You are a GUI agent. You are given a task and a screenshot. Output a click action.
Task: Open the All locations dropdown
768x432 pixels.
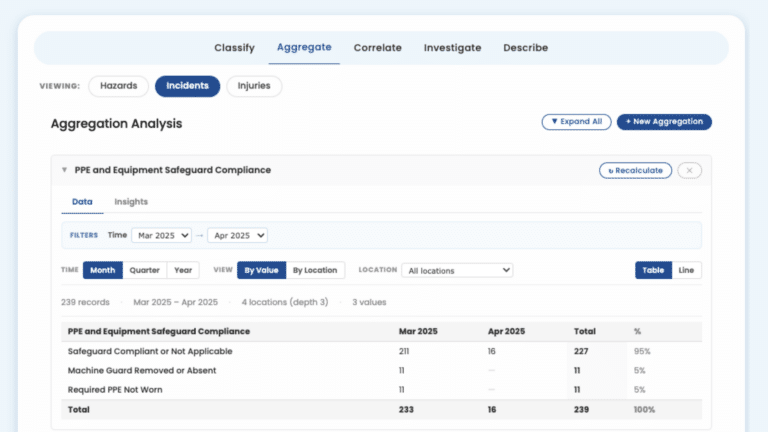click(x=457, y=270)
